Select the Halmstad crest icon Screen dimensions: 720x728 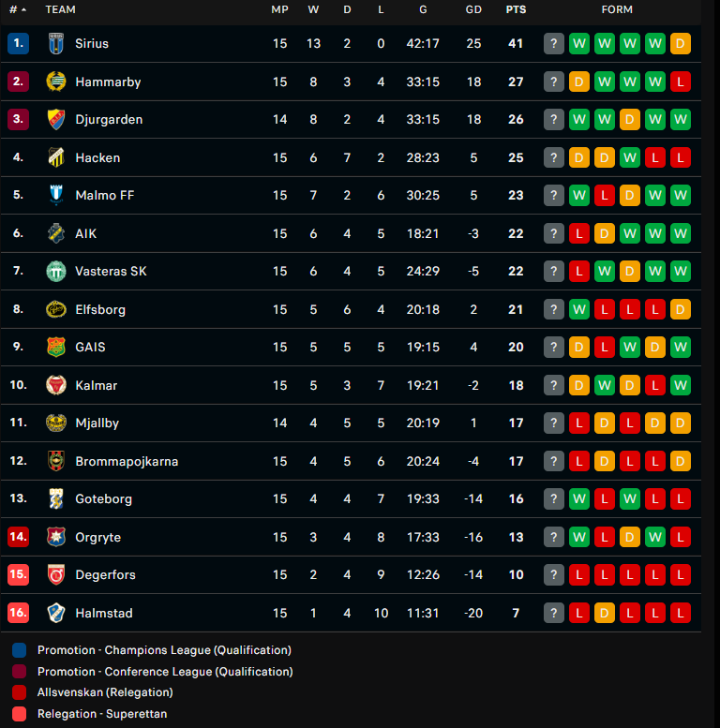(x=56, y=613)
